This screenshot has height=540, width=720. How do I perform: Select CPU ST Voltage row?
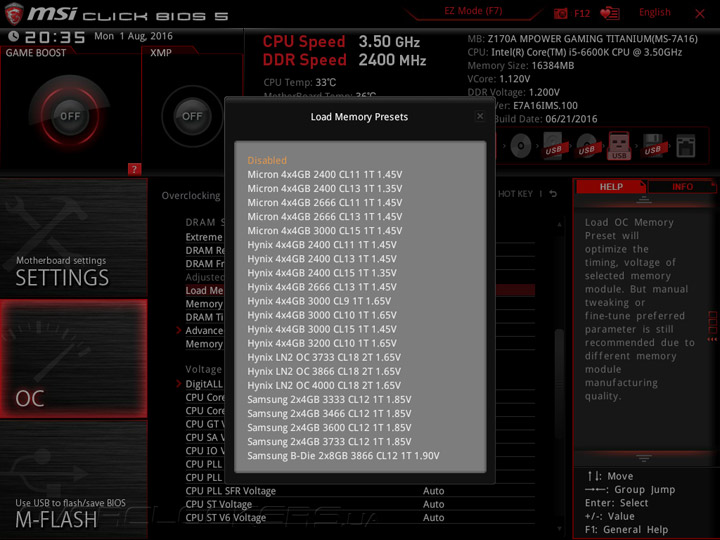tap(360, 504)
